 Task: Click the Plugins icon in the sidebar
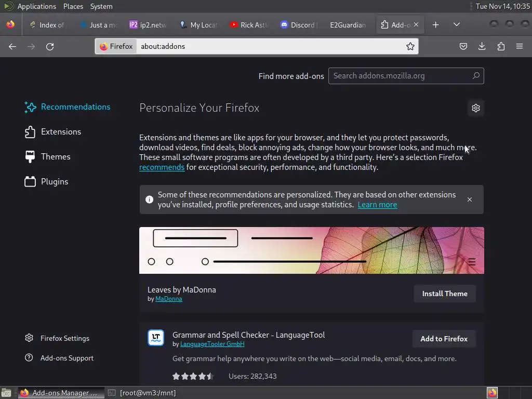point(30,181)
